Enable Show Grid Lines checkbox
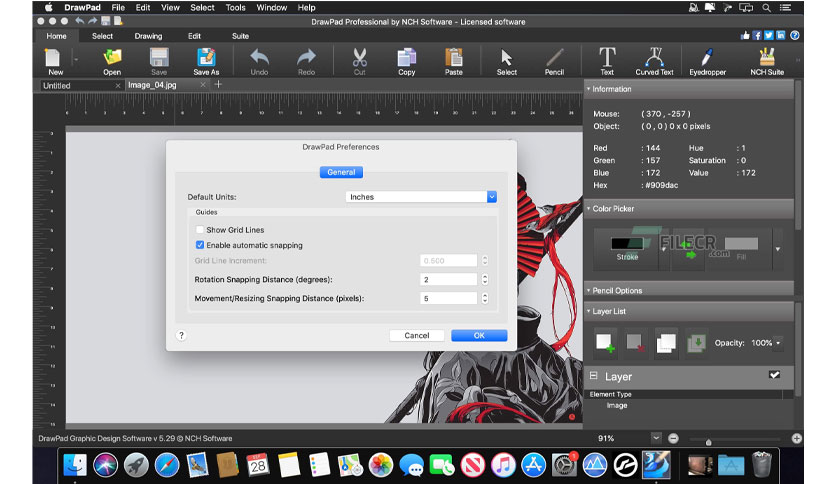Screen dimensions: 836x484 click(x=200, y=230)
